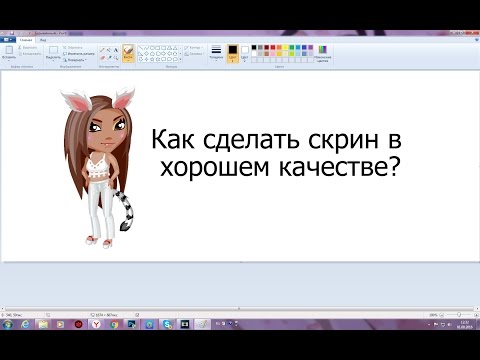
Task: Select the Eraser tool
Action: point(102,58)
